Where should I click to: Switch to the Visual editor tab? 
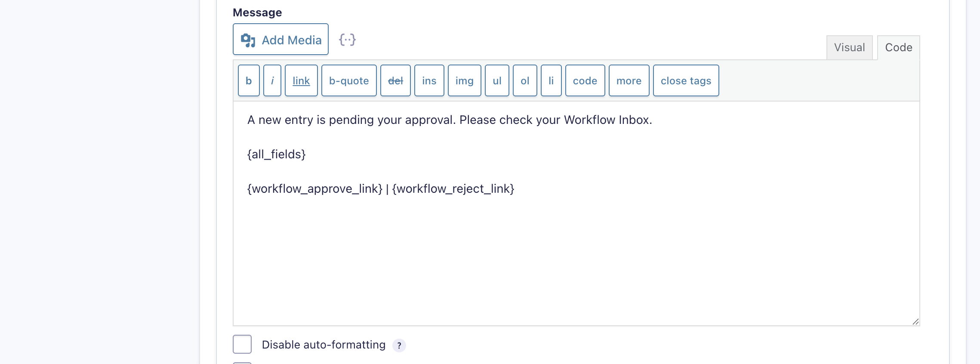point(849,47)
